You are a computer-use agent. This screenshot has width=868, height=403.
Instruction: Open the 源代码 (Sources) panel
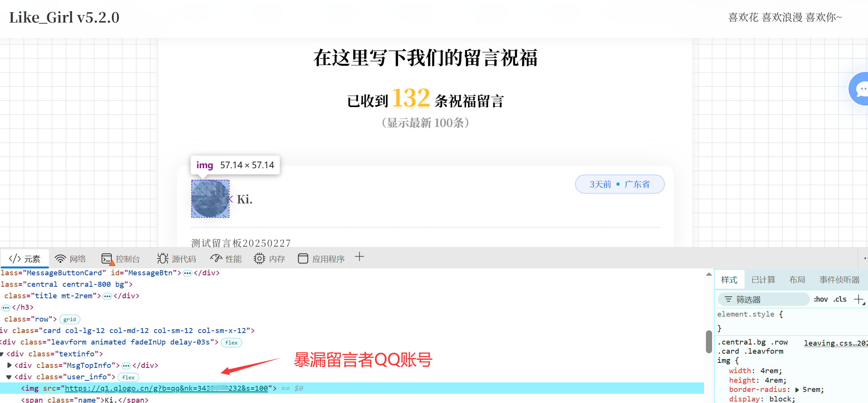coord(177,259)
